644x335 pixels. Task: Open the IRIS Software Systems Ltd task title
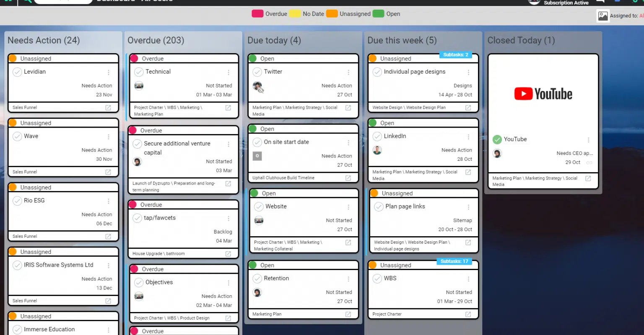click(x=59, y=265)
